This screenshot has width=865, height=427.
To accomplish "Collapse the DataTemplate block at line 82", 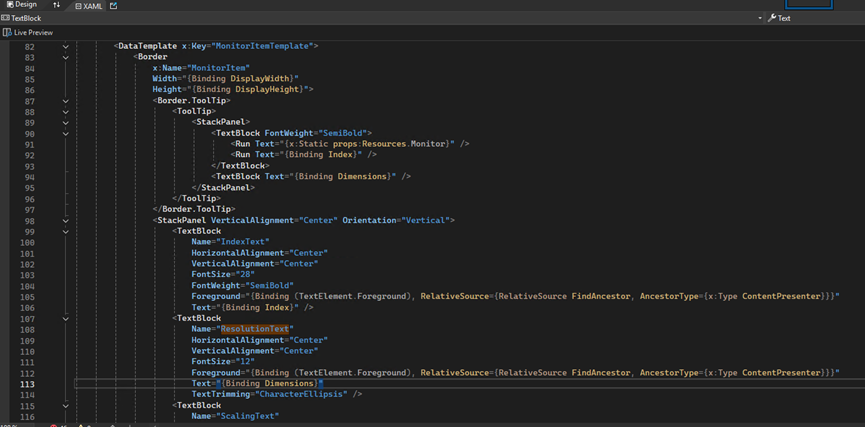I will 66,46.
